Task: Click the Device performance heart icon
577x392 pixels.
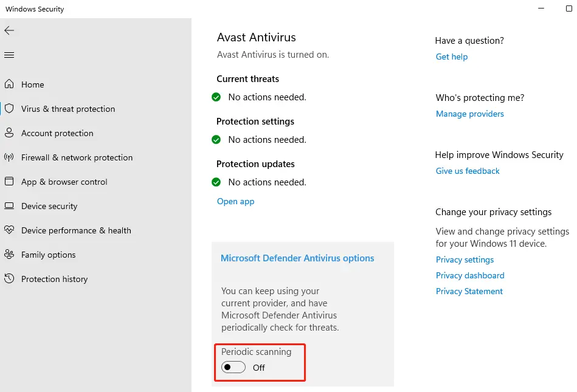Action: point(9,230)
